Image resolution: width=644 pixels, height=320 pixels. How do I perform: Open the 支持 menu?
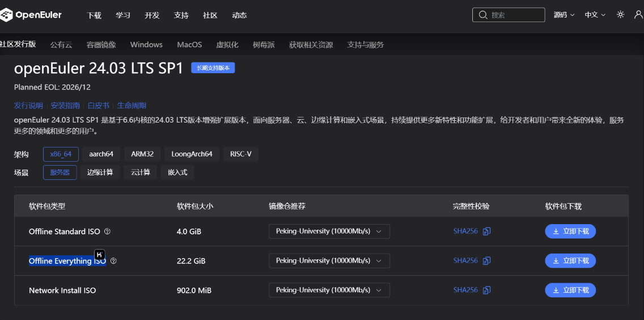(x=181, y=15)
